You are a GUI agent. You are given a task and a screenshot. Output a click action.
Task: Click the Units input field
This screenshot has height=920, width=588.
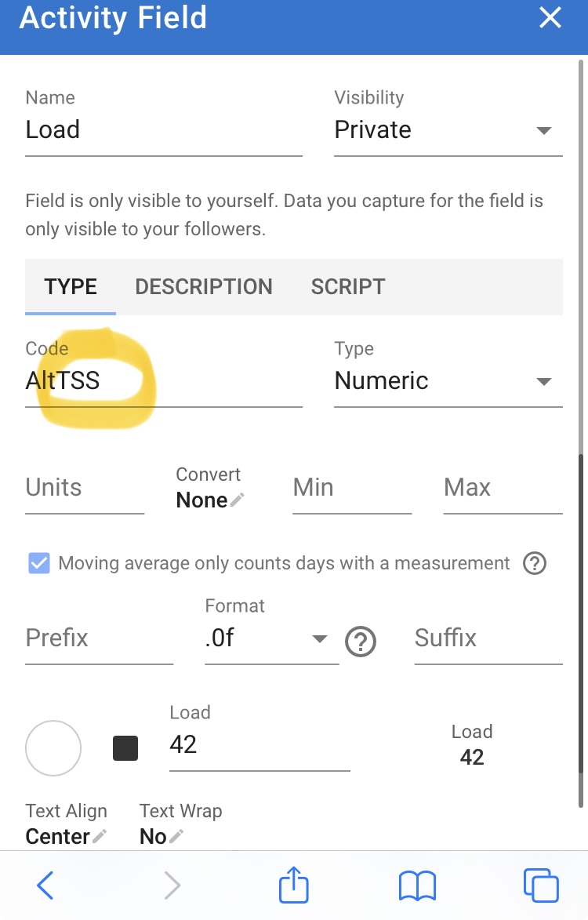point(85,488)
